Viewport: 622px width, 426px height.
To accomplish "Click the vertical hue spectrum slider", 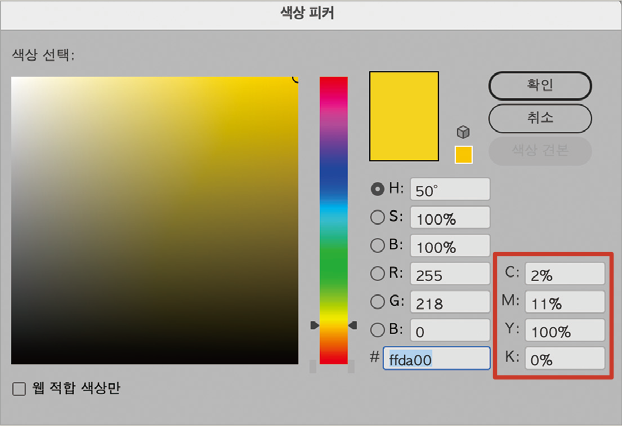I will pos(334,220).
